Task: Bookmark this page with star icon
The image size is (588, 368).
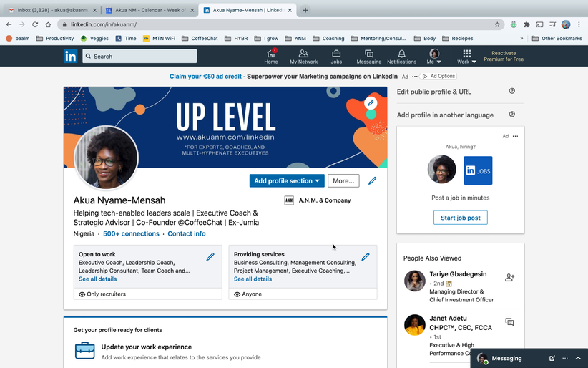Action: point(497,24)
